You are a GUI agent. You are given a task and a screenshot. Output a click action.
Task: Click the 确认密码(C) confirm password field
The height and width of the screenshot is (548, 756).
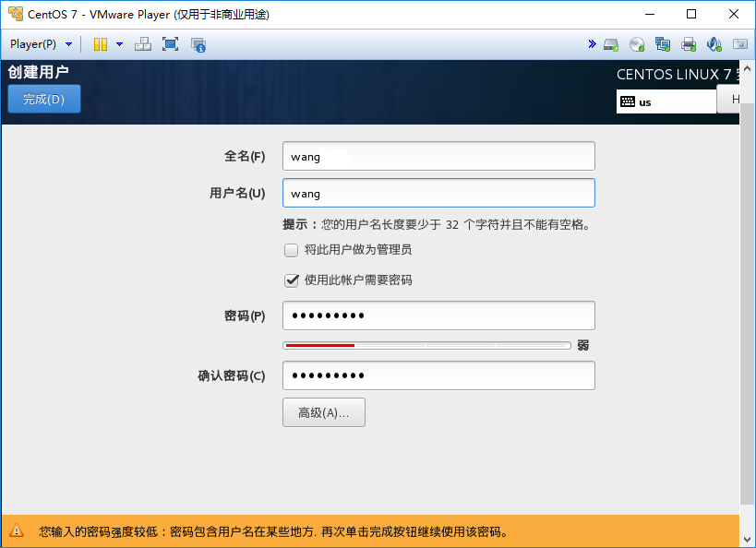tap(438, 375)
